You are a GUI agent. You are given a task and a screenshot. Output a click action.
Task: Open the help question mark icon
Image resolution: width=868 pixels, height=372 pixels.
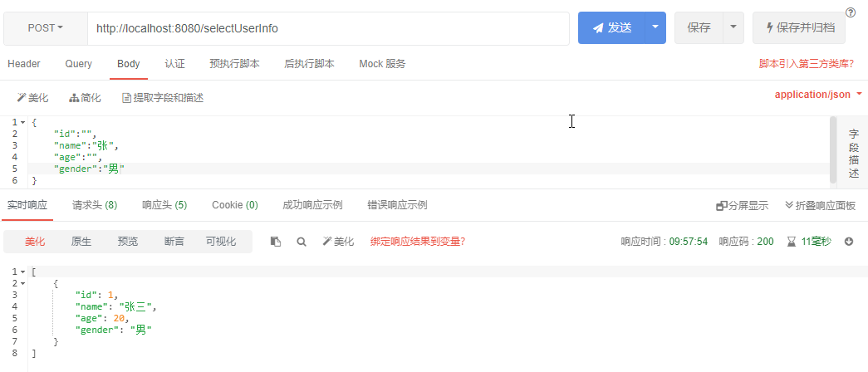click(x=851, y=12)
